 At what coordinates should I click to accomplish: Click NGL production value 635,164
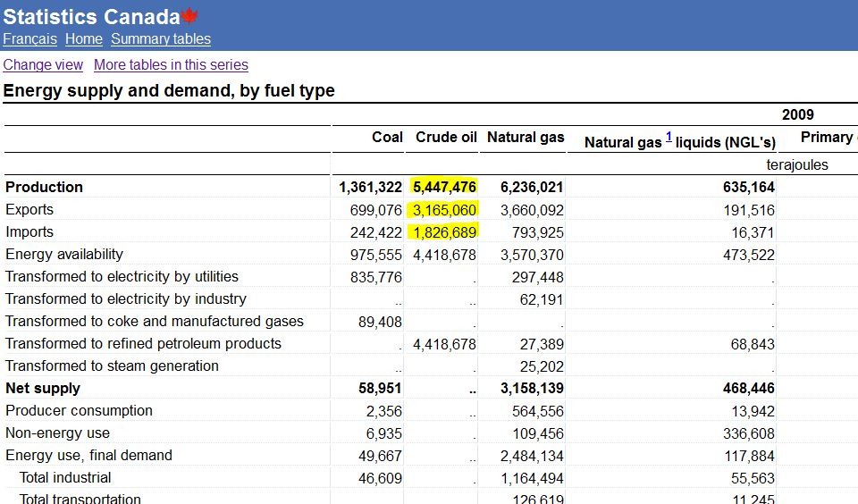pos(749,187)
